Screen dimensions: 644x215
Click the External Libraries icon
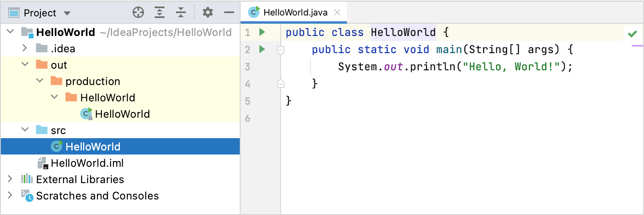click(27, 179)
